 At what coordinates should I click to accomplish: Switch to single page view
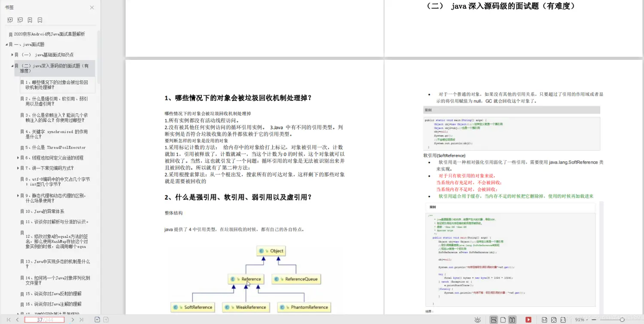coord(503,320)
